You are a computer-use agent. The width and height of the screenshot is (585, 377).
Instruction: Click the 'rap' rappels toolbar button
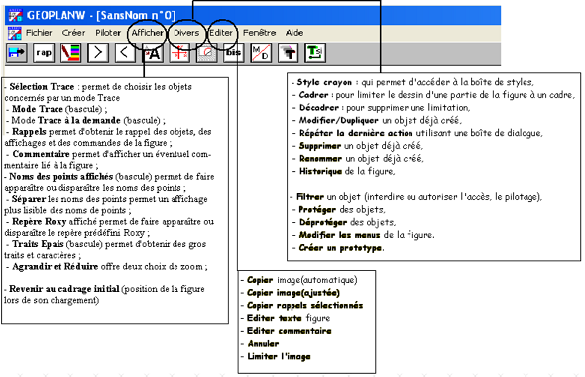click(44, 53)
